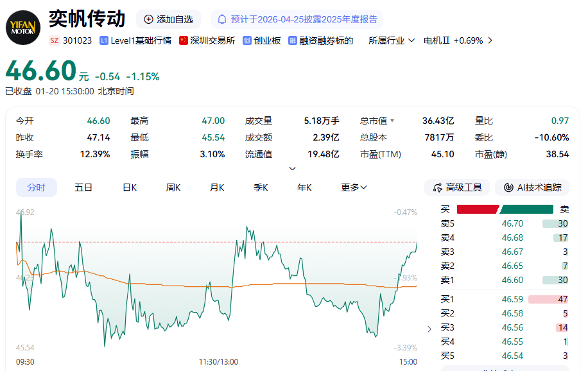
Task: Switch to the 日K chart tab
Action: point(130,187)
